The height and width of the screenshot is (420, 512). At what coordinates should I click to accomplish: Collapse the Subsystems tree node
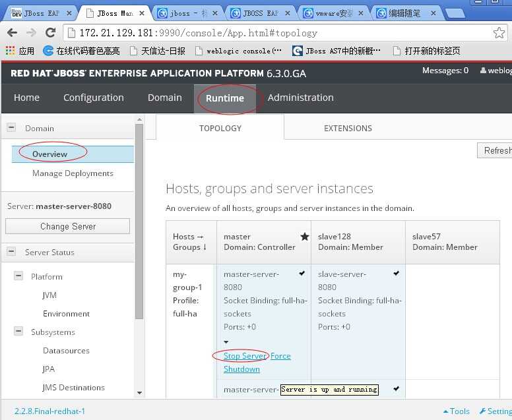[18, 331]
